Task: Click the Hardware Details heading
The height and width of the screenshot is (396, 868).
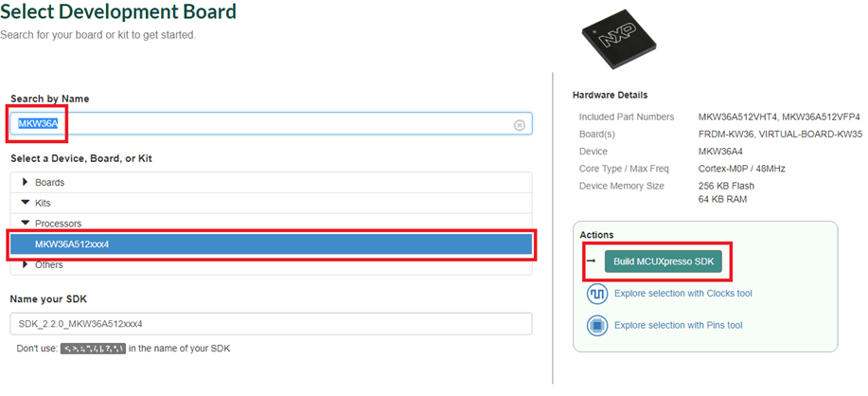Action: [x=610, y=96]
